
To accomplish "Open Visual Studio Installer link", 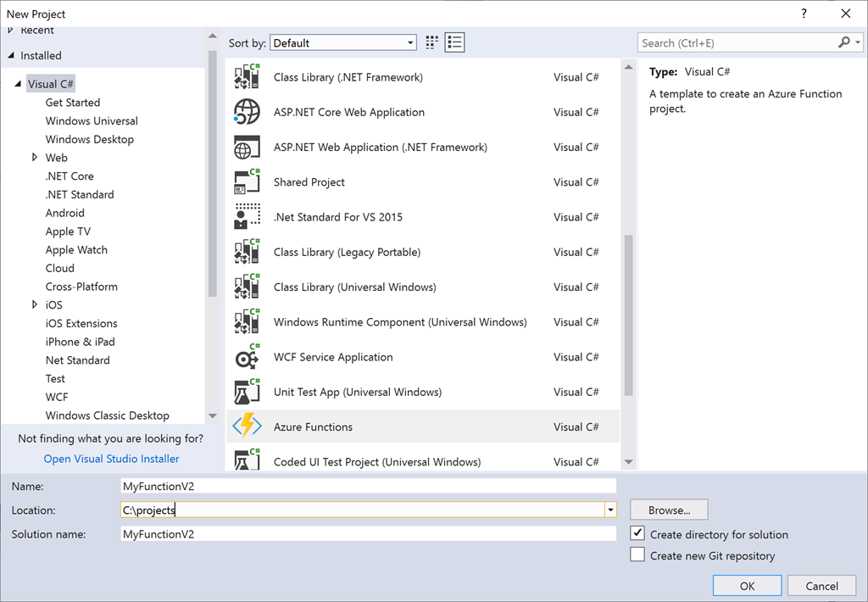I will point(111,459).
